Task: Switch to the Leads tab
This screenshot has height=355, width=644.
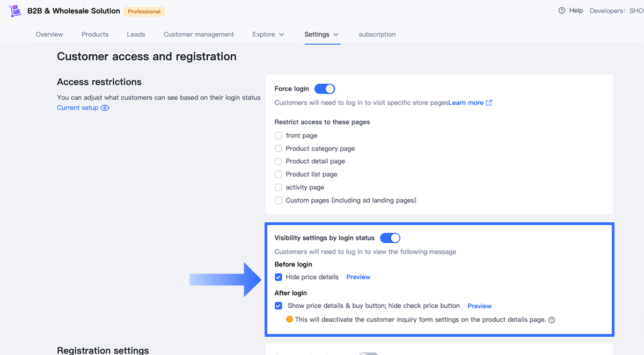Action: point(136,34)
